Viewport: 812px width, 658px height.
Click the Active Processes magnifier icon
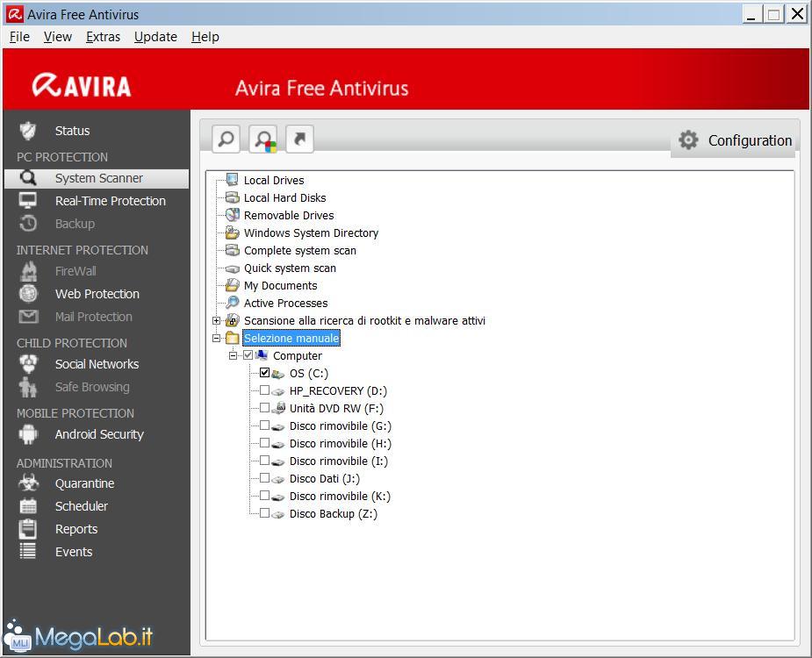[x=233, y=303]
